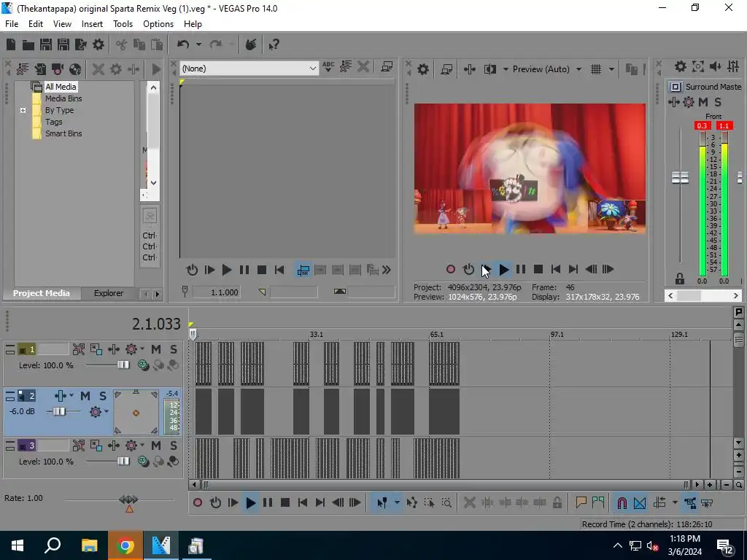Mute audio track 2
Screen dimensions: 747x560
(x=85, y=396)
